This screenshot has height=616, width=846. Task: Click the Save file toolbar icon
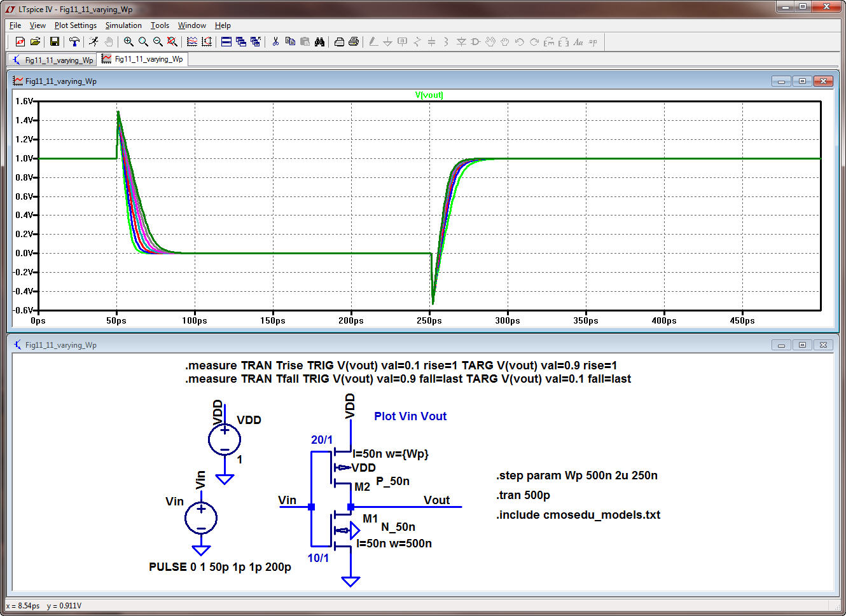[55, 41]
